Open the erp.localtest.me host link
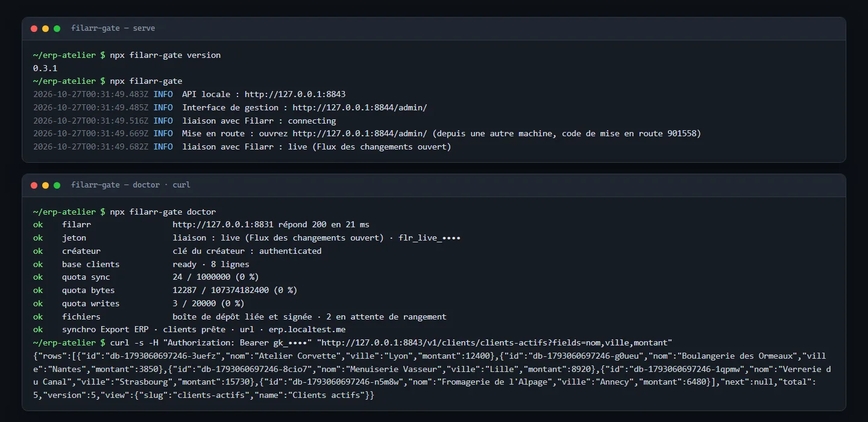 (307, 329)
